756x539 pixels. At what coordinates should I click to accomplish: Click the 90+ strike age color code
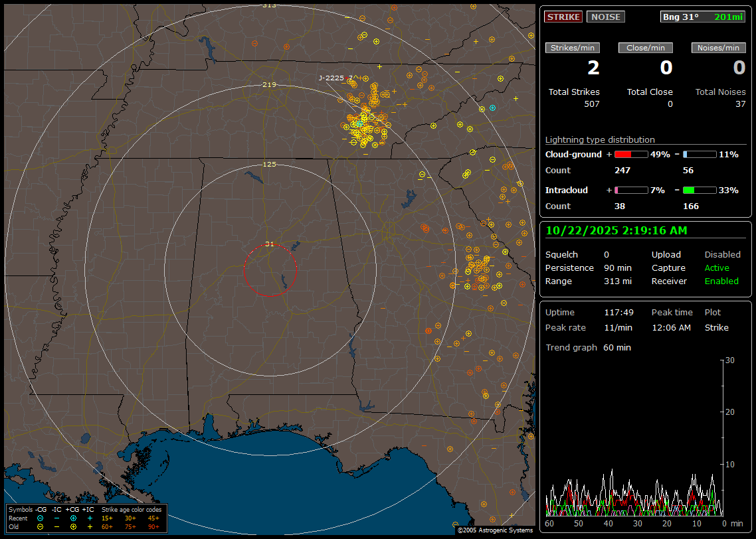point(153,526)
